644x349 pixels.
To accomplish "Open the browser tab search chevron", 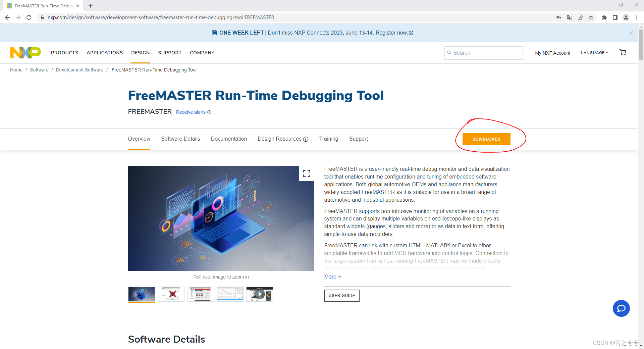I will [590, 5].
